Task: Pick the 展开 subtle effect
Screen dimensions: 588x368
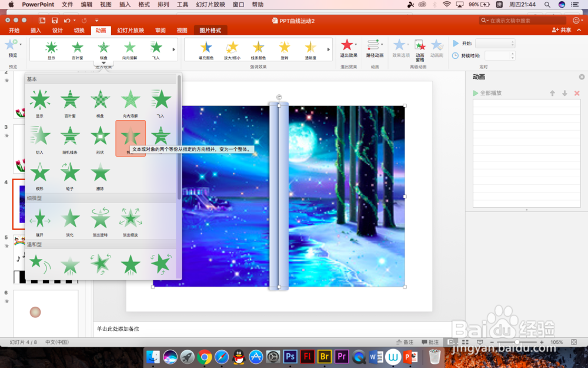Action: click(40, 221)
